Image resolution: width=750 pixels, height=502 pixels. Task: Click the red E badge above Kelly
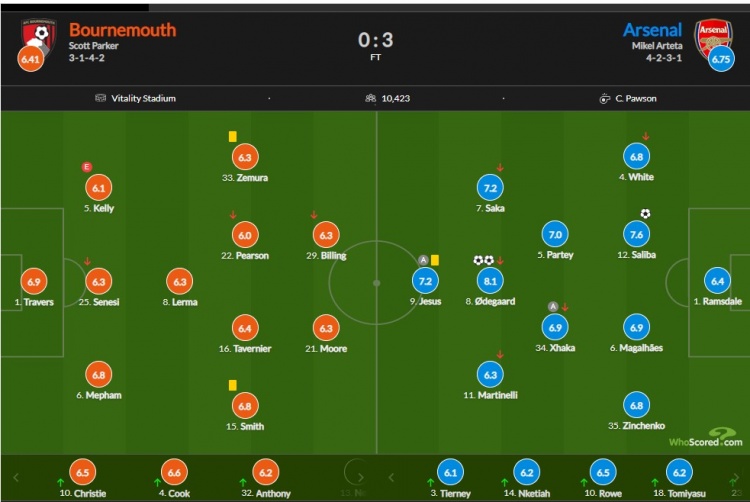[87, 167]
